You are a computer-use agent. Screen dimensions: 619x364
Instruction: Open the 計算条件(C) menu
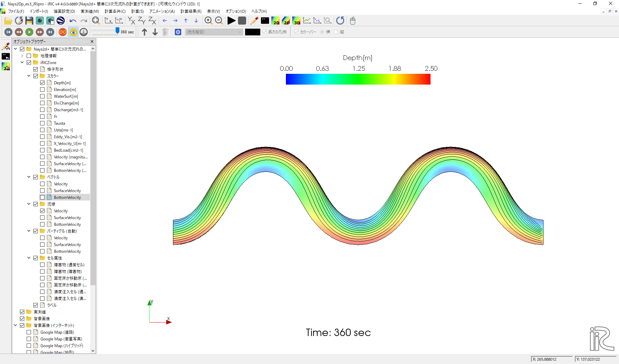pyautogui.click(x=115, y=11)
